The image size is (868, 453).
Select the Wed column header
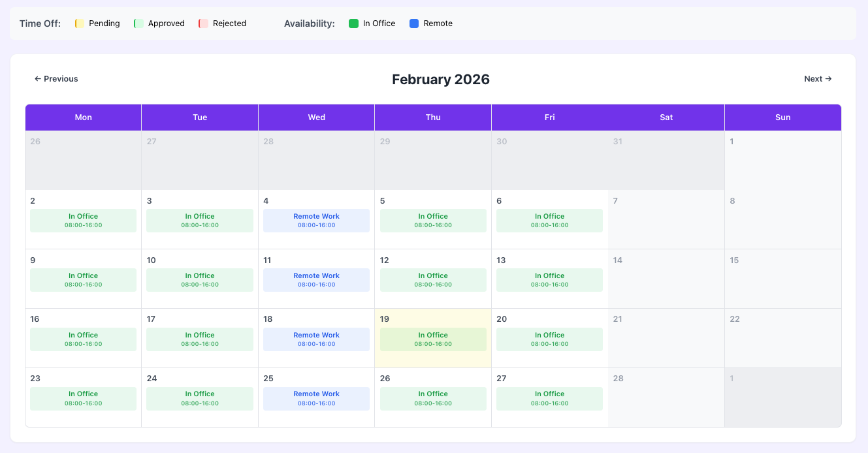pyautogui.click(x=317, y=117)
